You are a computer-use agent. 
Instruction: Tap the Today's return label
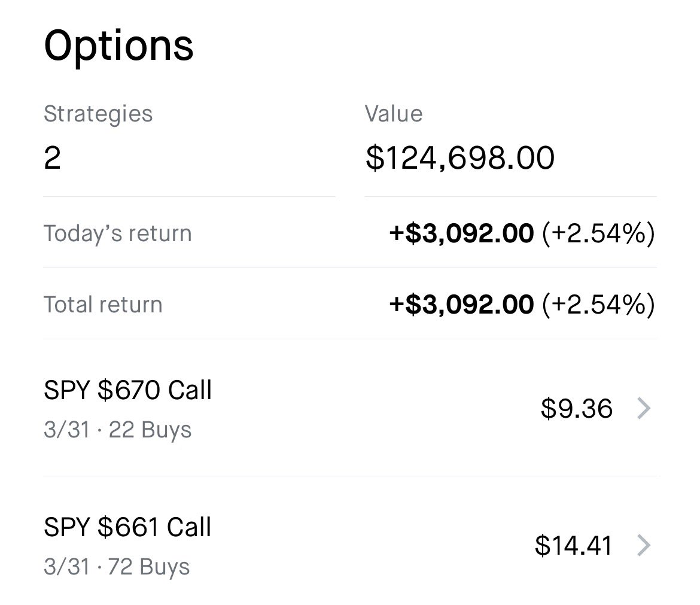117,233
